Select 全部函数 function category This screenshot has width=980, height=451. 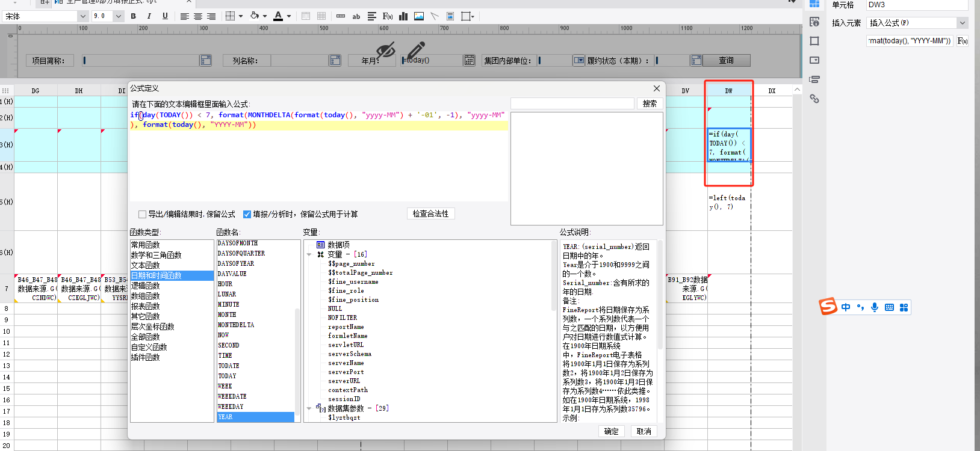pos(172,337)
